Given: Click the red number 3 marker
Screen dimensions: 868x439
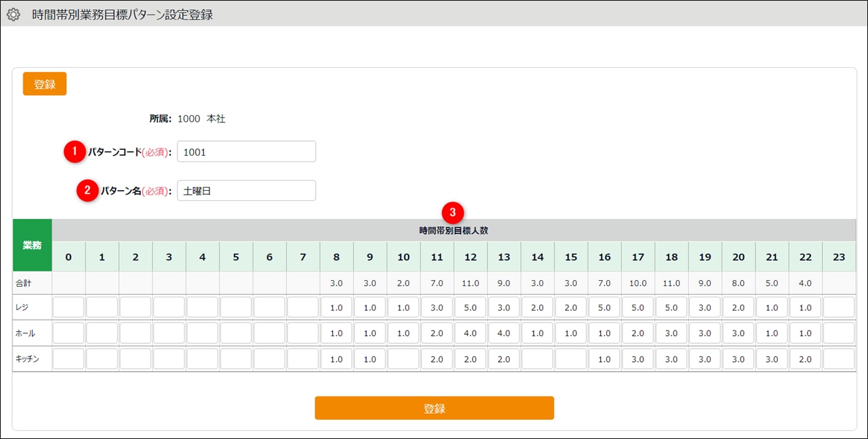Looking at the screenshot, I should pos(453,213).
